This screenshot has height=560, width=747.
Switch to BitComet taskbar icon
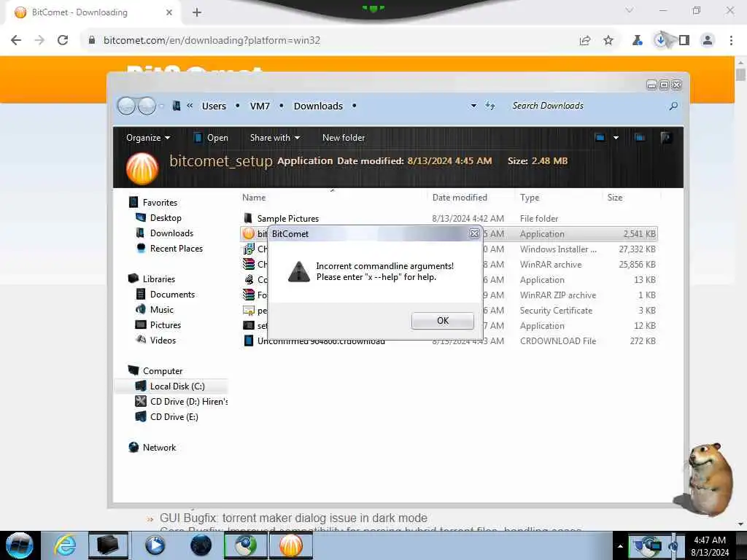coord(291,545)
